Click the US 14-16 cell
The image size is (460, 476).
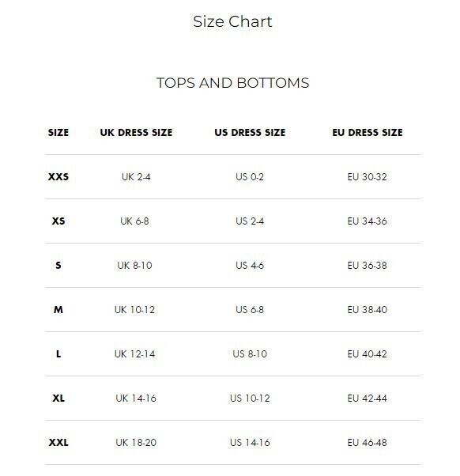[x=250, y=443]
